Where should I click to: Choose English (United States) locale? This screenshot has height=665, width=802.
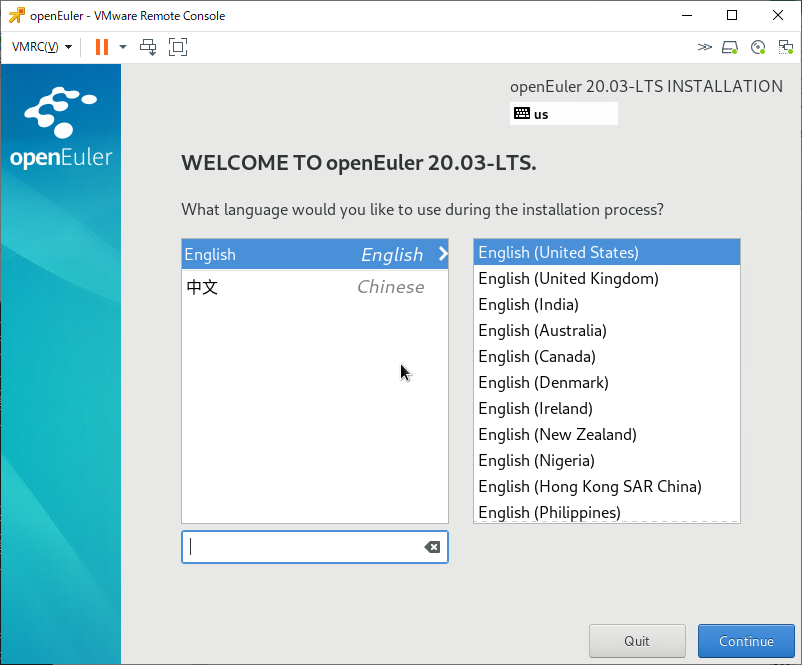pos(607,252)
